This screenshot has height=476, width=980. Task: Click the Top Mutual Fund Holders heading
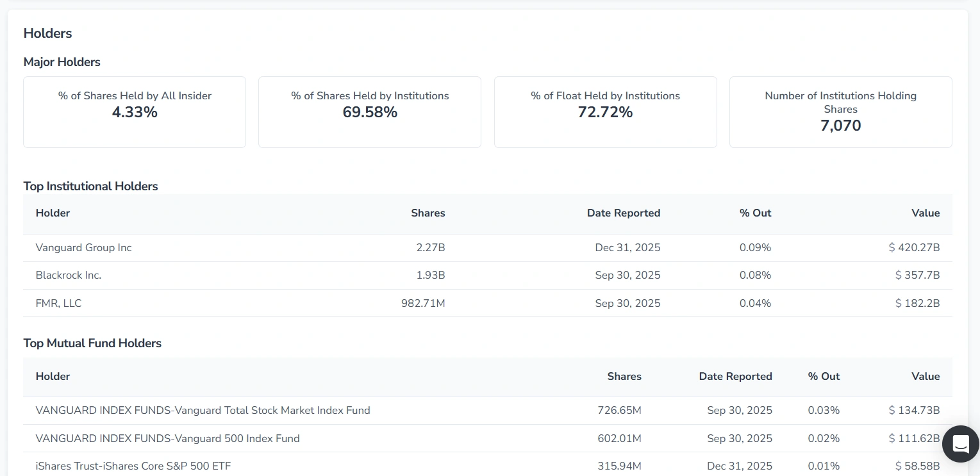click(x=92, y=343)
